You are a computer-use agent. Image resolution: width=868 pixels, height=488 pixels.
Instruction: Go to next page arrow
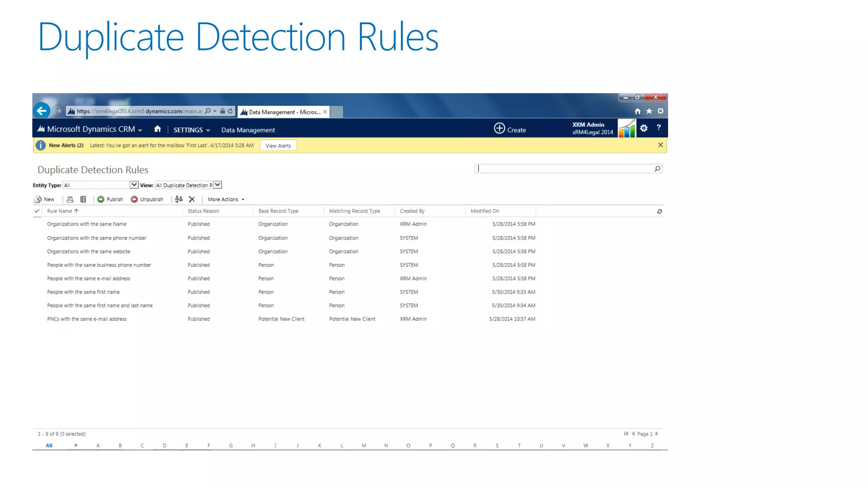657,433
